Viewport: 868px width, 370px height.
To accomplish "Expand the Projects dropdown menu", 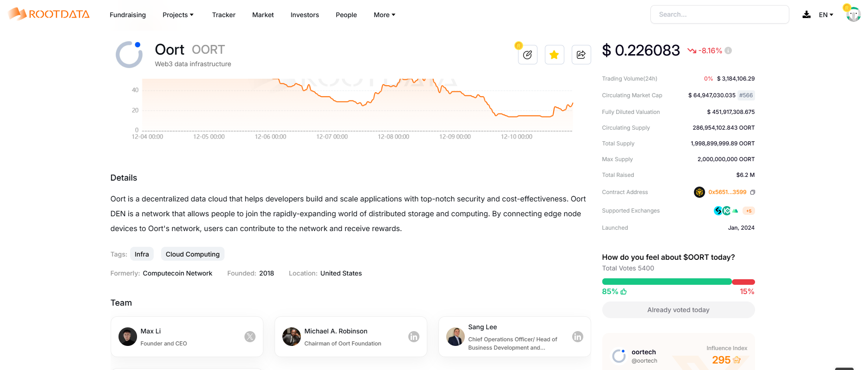I will pyautogui.click(x=178, y=15).
